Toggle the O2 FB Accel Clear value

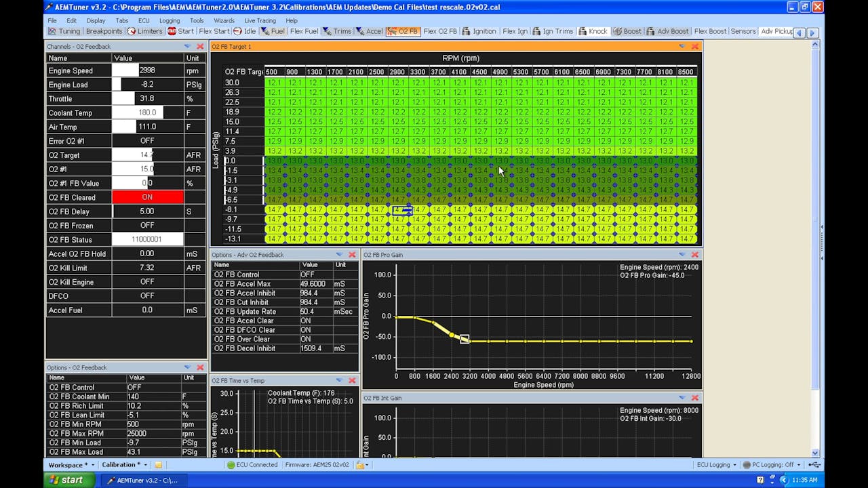(x=306, y=321)
